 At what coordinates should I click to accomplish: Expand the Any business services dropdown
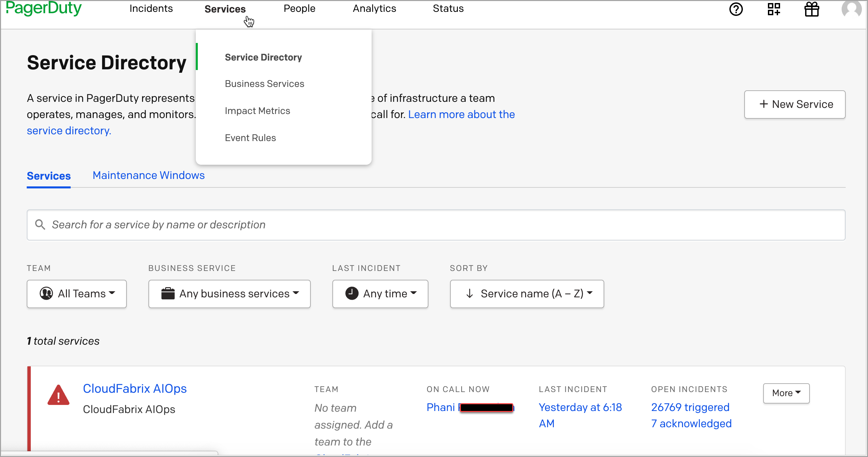click(229, 294)
